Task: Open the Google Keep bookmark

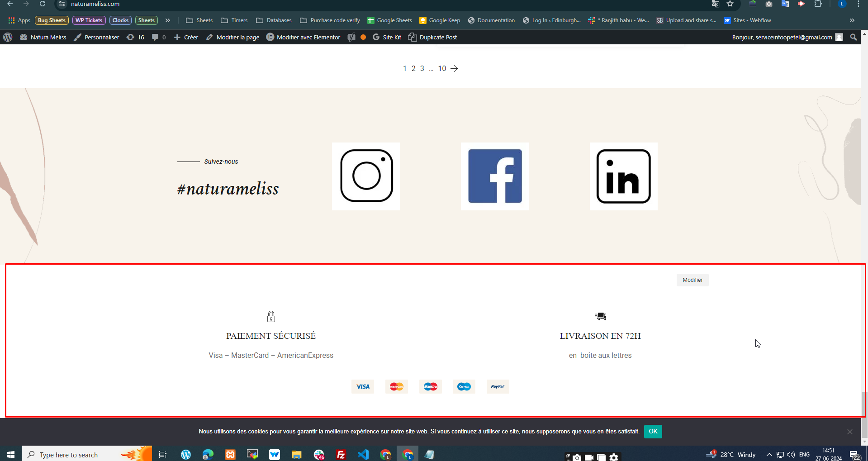Action: 440,20
